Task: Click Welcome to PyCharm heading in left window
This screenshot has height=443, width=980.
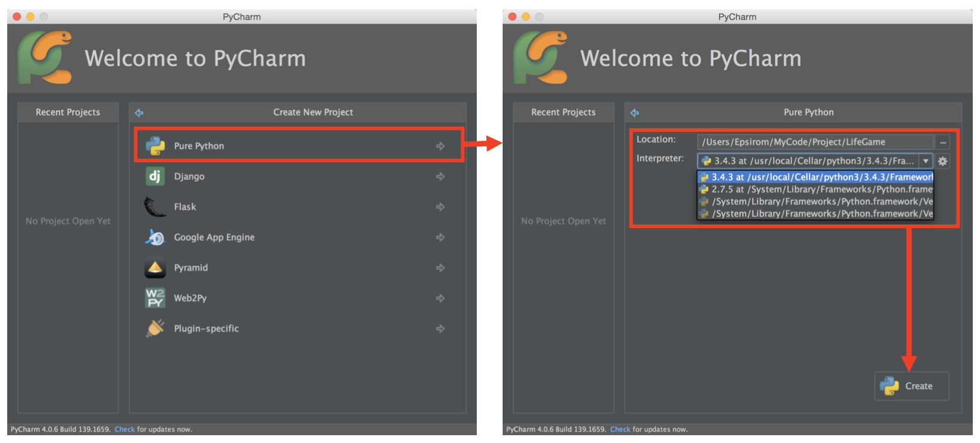Action: click(x=195, y=58)
